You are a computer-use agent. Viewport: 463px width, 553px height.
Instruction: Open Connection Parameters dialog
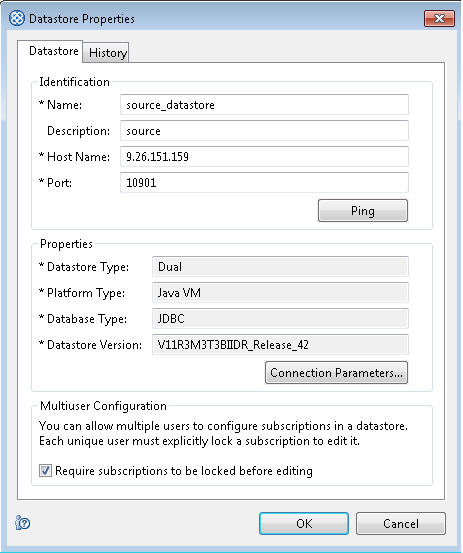pos(336,372)
